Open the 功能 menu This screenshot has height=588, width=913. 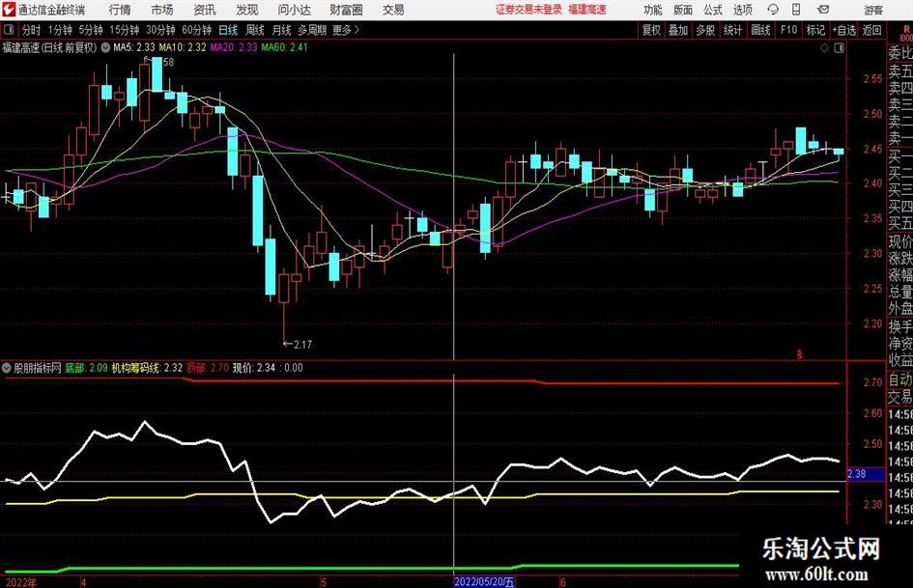click(653, 10)
